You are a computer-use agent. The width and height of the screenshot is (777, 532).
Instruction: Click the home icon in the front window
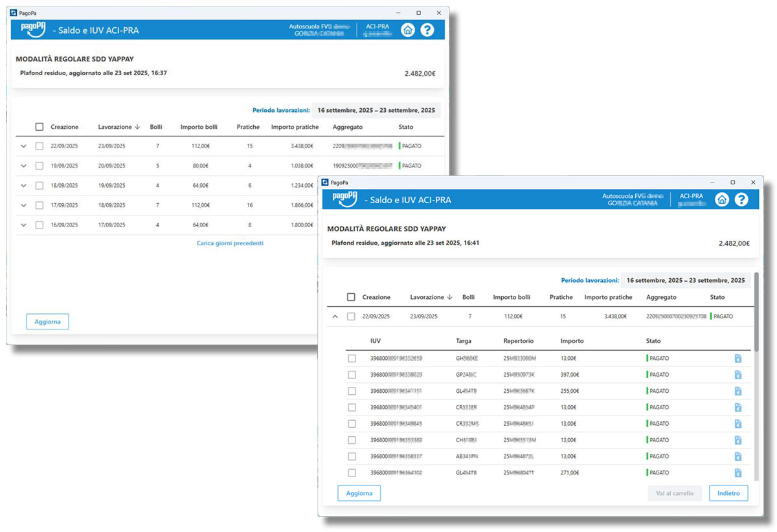click(721, 199)
